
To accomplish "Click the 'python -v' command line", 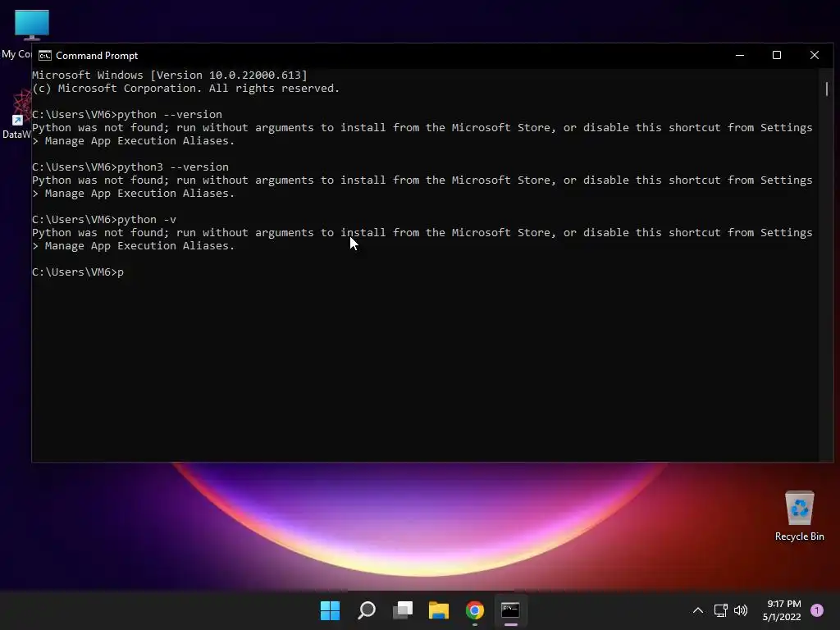I will click(x=104, y=220).
